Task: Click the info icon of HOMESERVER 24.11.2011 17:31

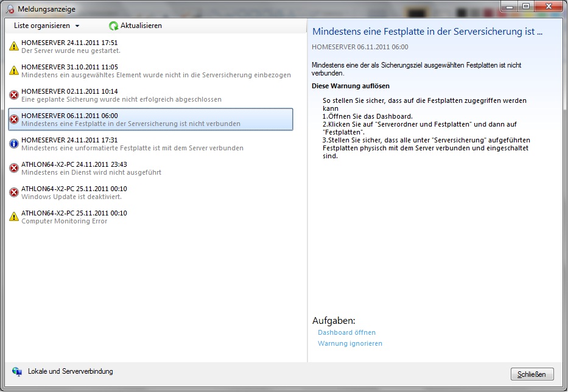Action: 14,144
